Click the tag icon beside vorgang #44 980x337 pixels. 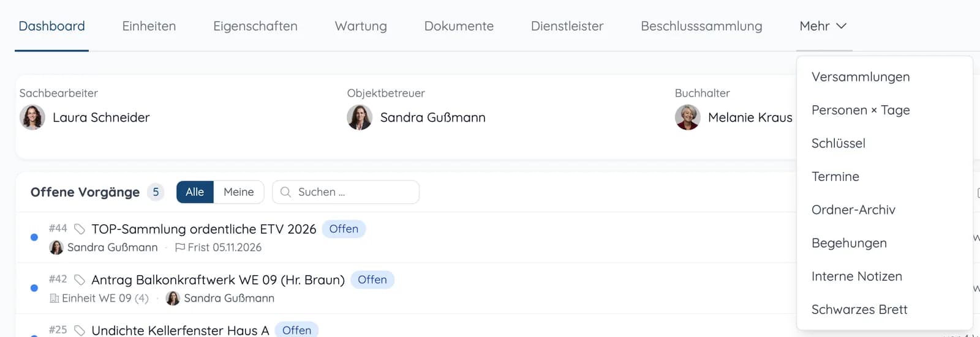(x=80, y=229)
